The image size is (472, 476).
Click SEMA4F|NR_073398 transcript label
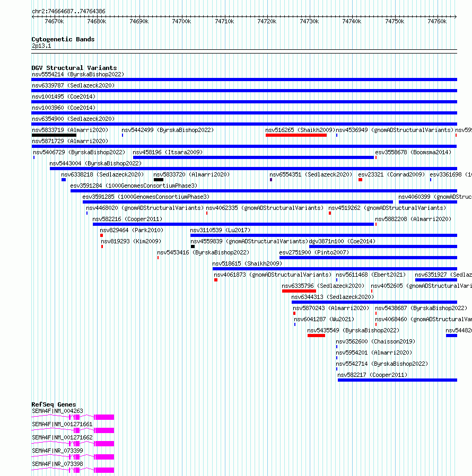coord(57,464)
